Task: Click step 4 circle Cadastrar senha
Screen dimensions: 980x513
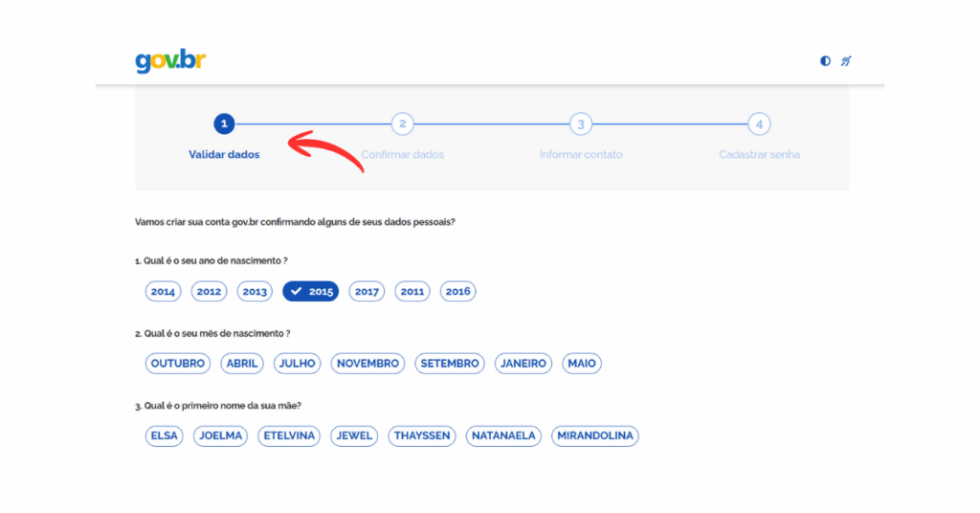Action: (x=758, y=123)
